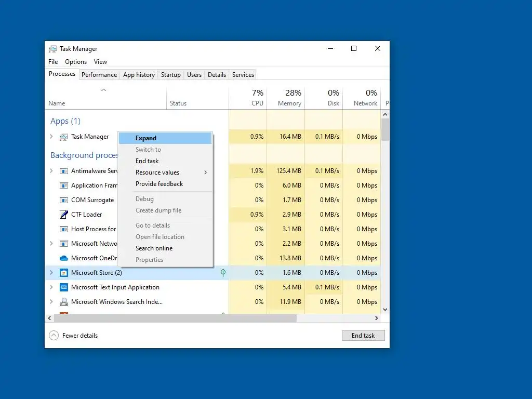Select the CTF Loader process name
The height and width of the screenshot is (399, 532).
[x=87, y=215]
